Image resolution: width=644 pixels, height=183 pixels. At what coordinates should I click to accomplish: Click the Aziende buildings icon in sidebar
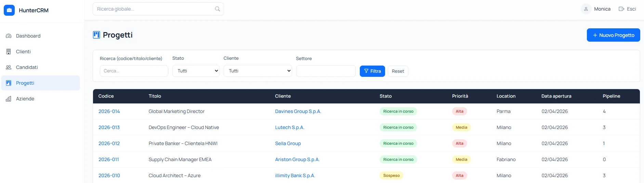(x=9, y=99)
